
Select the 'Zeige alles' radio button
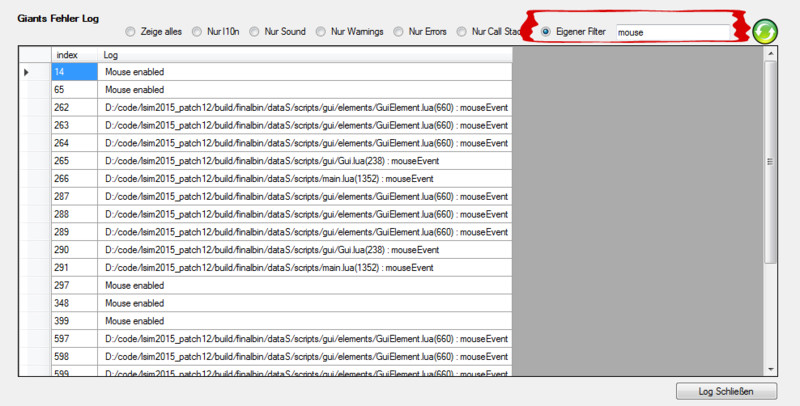pyautogui.click(x=131, y=32)
